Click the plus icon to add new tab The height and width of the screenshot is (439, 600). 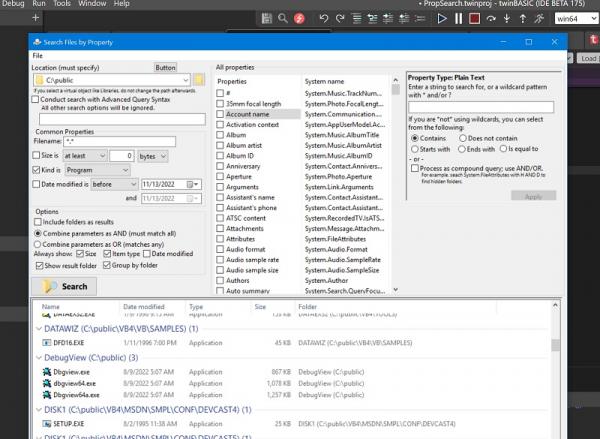pyautogui.click(x=35, y=18)
